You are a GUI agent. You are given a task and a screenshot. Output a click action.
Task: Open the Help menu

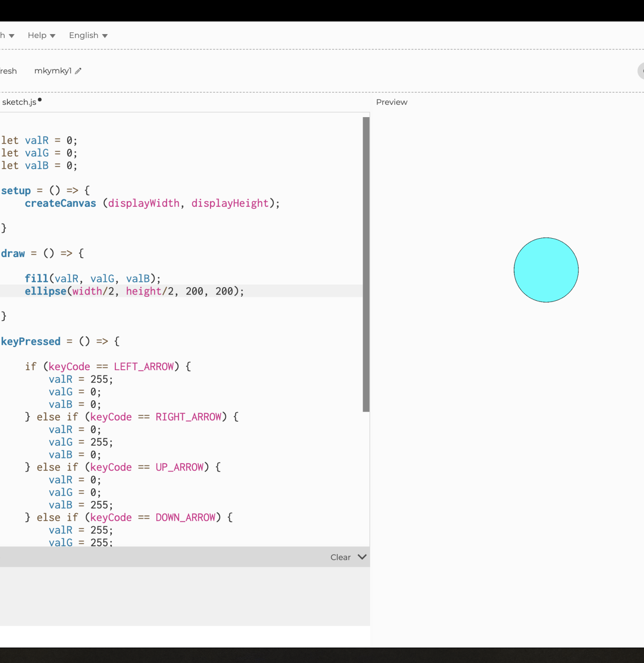42,35
